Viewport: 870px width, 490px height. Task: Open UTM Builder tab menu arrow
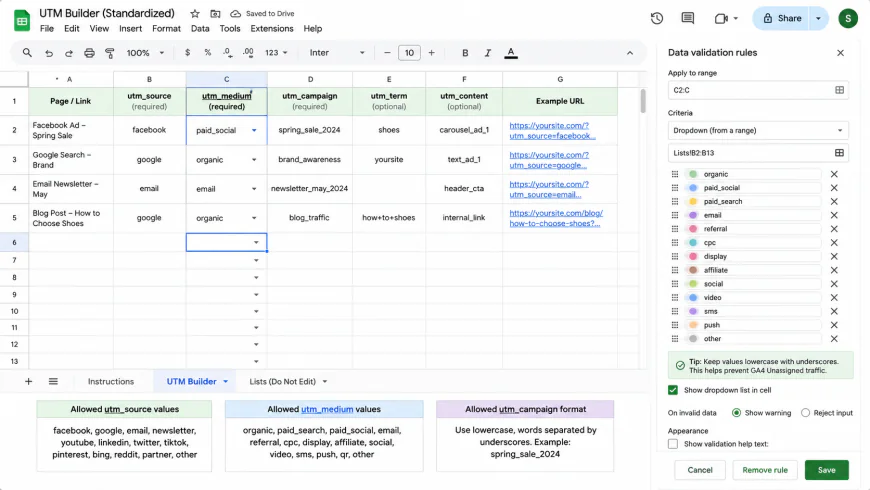pyautogui.click(x=226, y=381)
